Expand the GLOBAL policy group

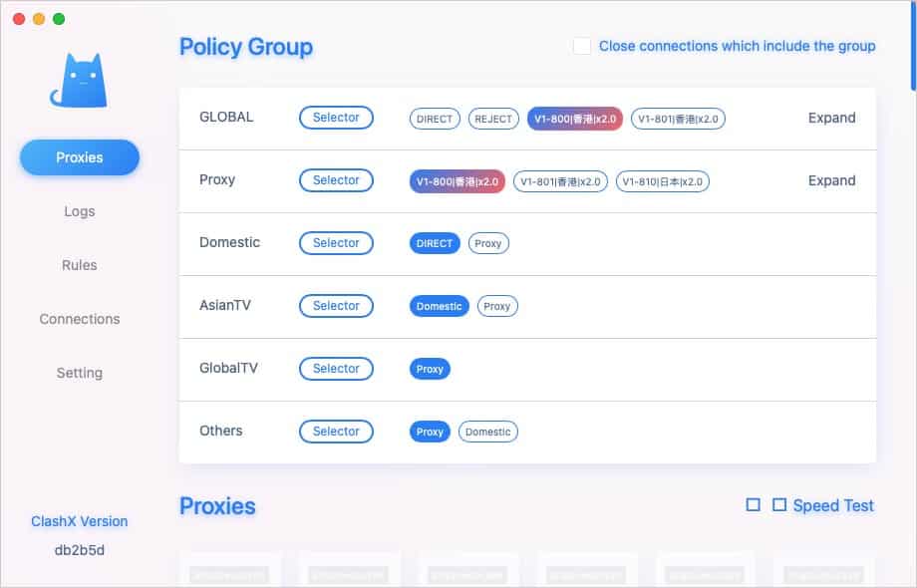831,118
